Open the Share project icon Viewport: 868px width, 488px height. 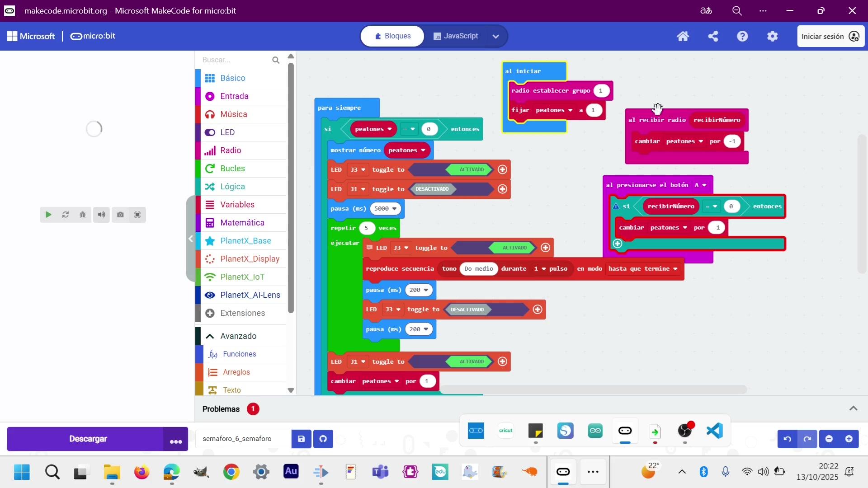(x=713, y=37)
